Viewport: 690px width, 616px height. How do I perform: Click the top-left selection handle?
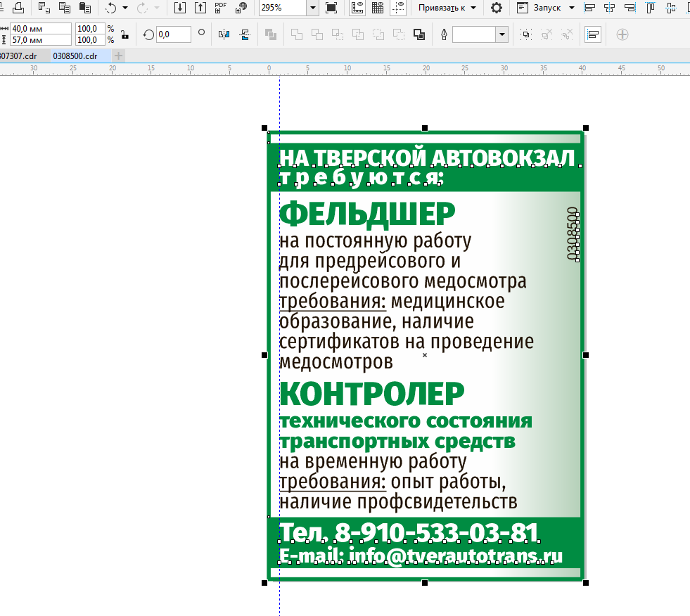pyautogui.click(x=264, y=128)
